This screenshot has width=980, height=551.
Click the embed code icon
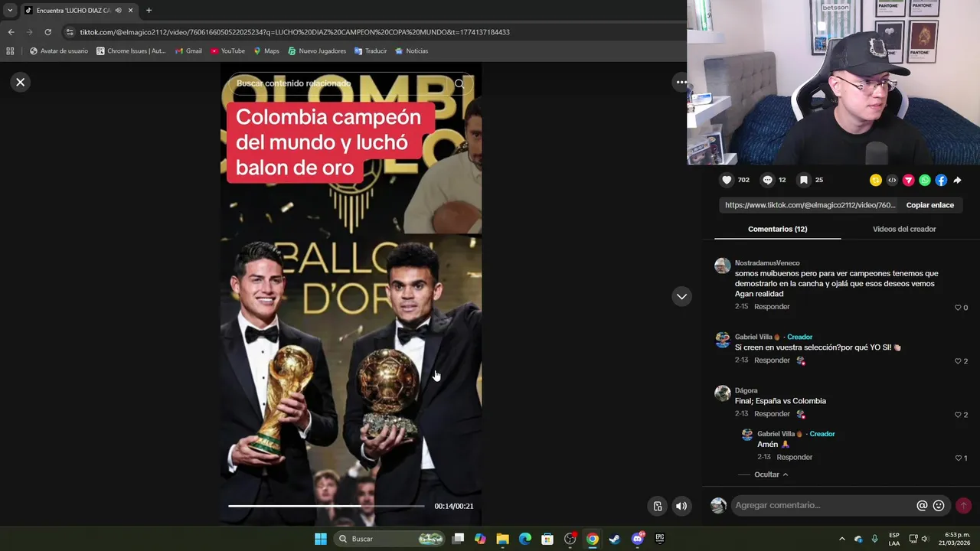892,181
